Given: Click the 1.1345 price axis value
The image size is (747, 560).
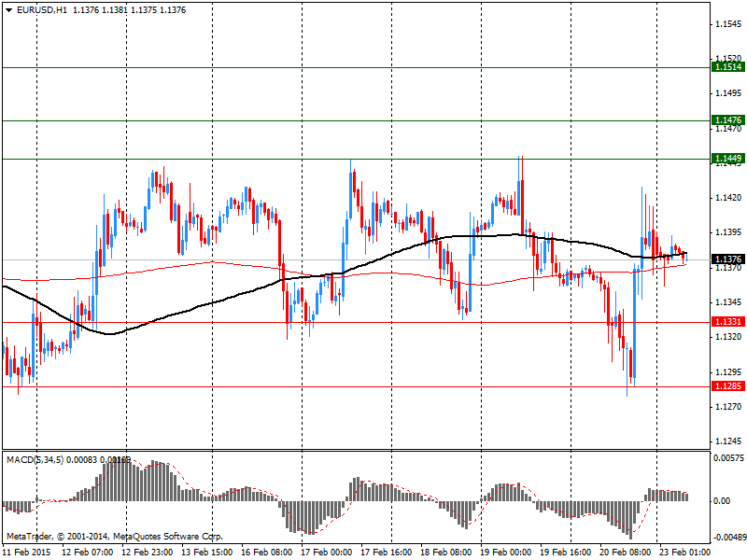Looking at the screenshot, I should click(729, 301).
